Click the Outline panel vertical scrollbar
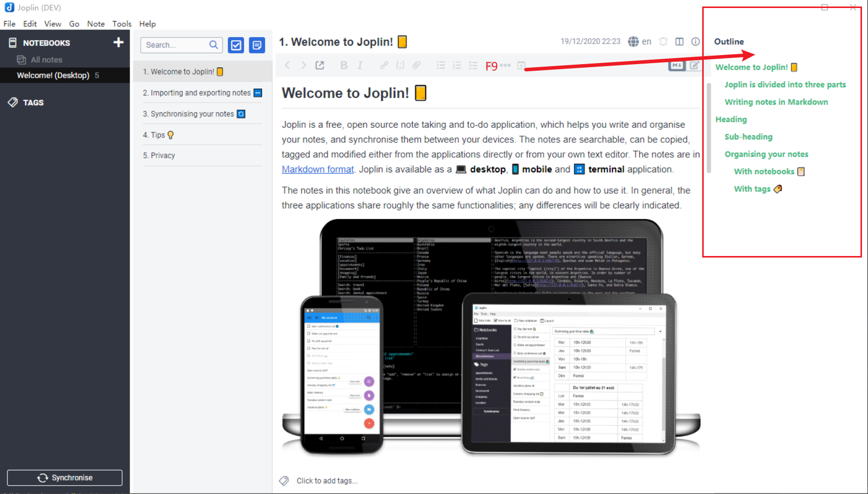The height and width of the screenshot is (494, 868). 709,128
